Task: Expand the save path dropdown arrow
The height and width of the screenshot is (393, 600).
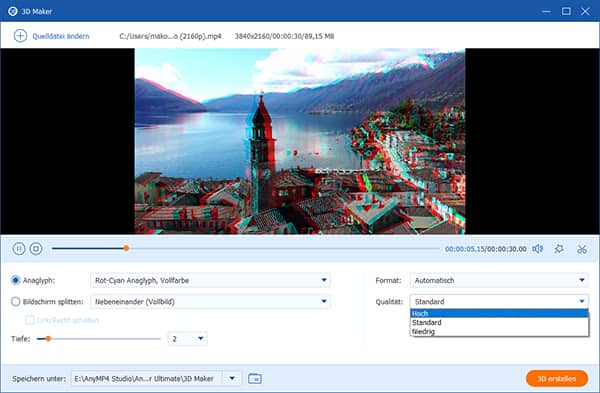Action: 232,378
